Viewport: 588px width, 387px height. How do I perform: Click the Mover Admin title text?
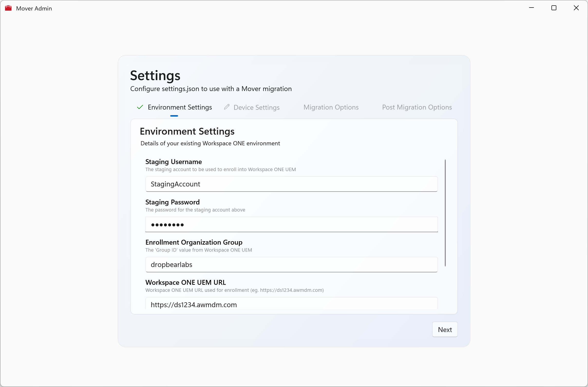[x=34, y=8]
